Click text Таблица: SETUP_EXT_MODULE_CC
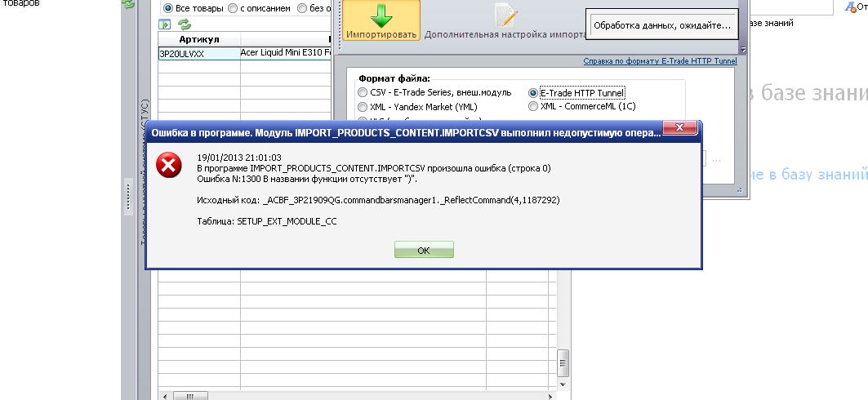 click(267, 221)
